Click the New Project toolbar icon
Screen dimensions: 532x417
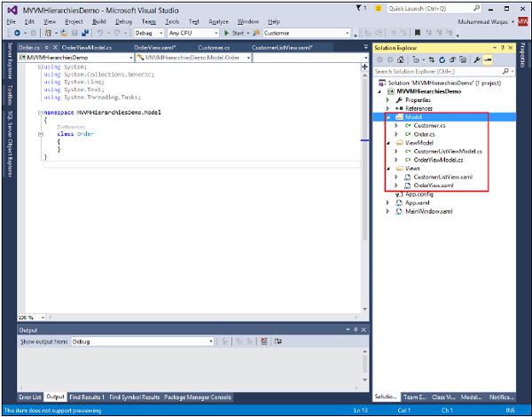[x=48, y=33]
